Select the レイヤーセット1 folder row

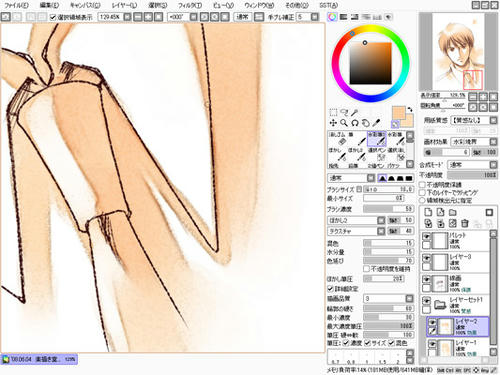(x=455, y=305)
